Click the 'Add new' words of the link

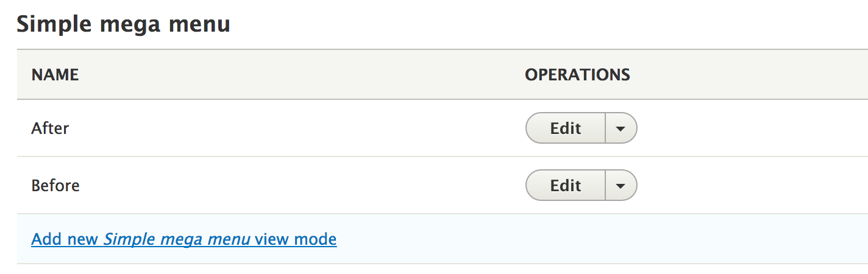65,239
